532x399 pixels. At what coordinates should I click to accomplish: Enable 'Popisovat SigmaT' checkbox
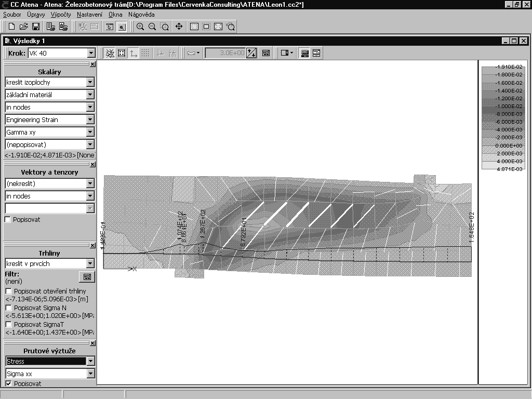click(x=9, y=324)
